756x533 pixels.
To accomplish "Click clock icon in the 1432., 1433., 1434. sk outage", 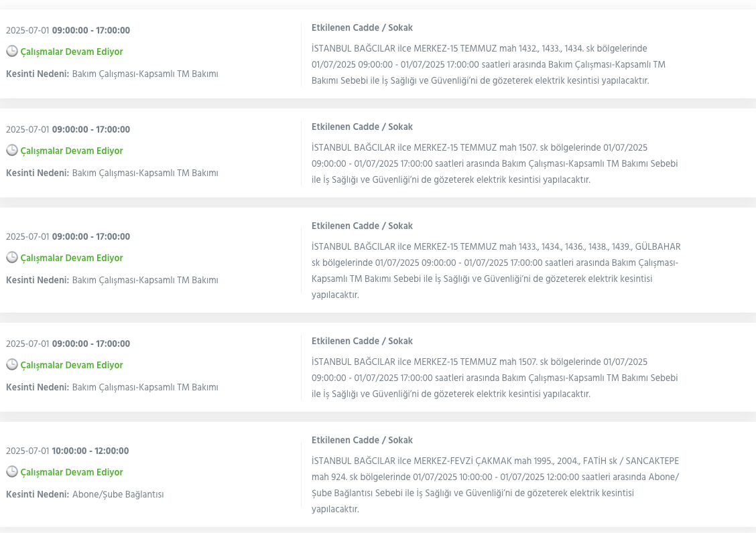I will coord(11,52).
